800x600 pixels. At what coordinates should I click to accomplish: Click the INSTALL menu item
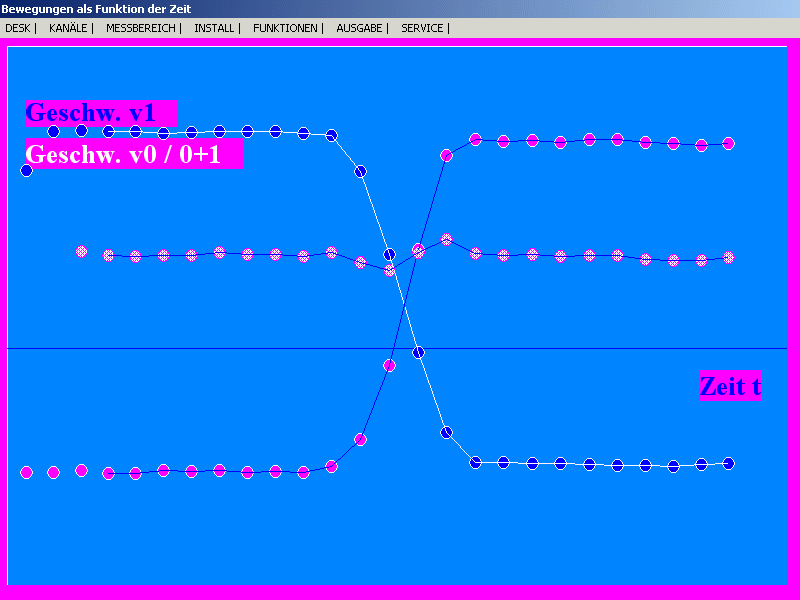tap(214, 28)
